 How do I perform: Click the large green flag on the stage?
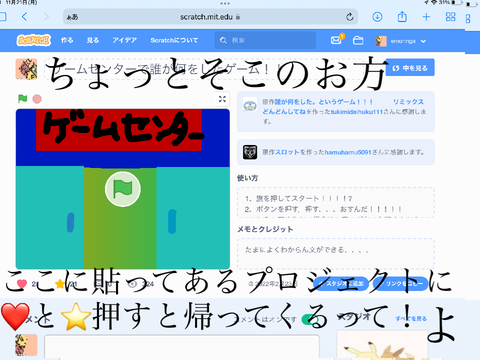[123, 189]
